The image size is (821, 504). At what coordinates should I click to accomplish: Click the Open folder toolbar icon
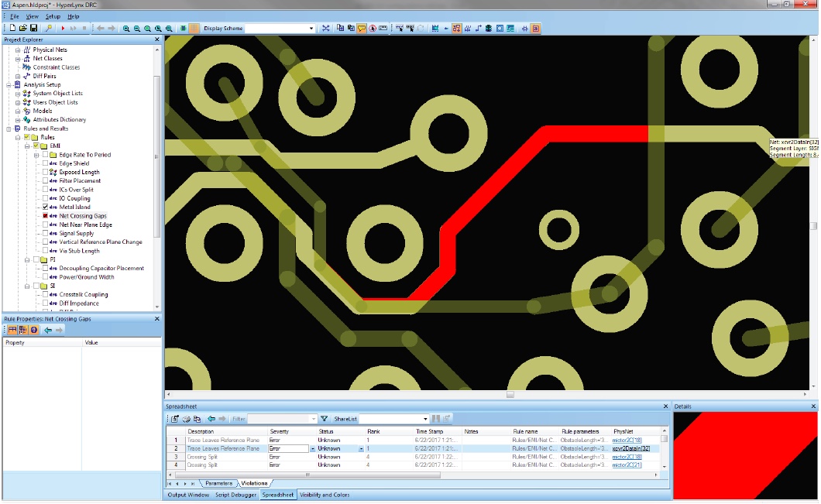coord(23,29)
